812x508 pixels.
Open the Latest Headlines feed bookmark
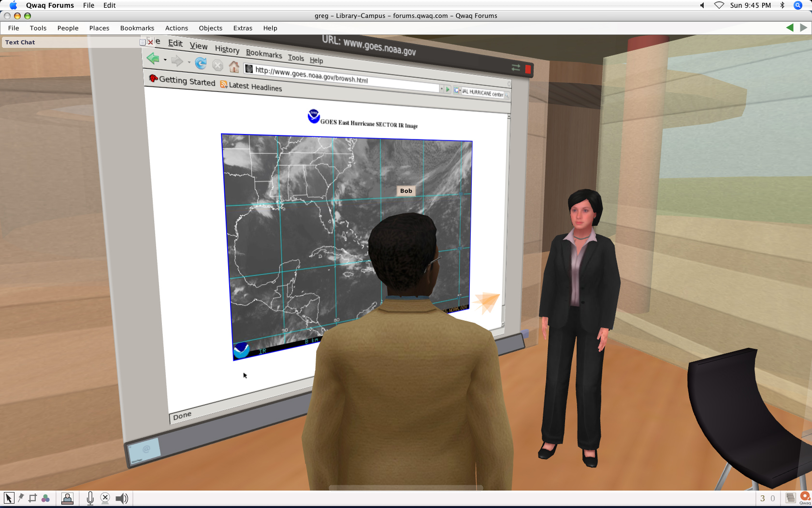coord(251,86)
